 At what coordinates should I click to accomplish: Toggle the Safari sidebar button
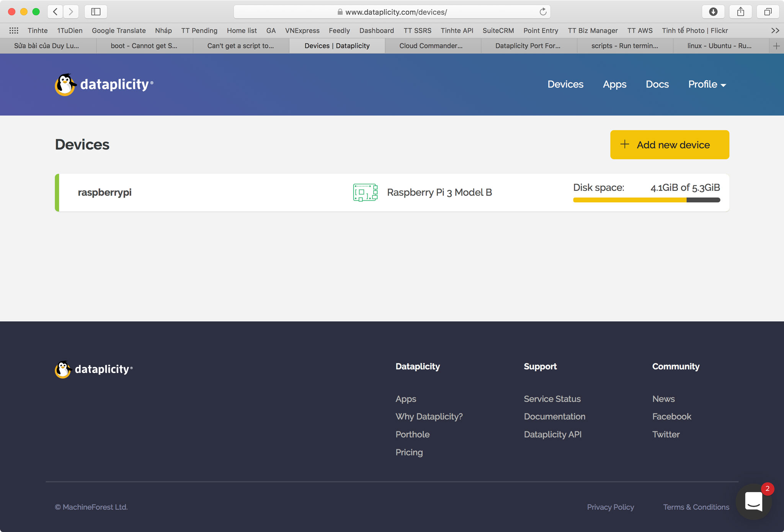(96, 12)
